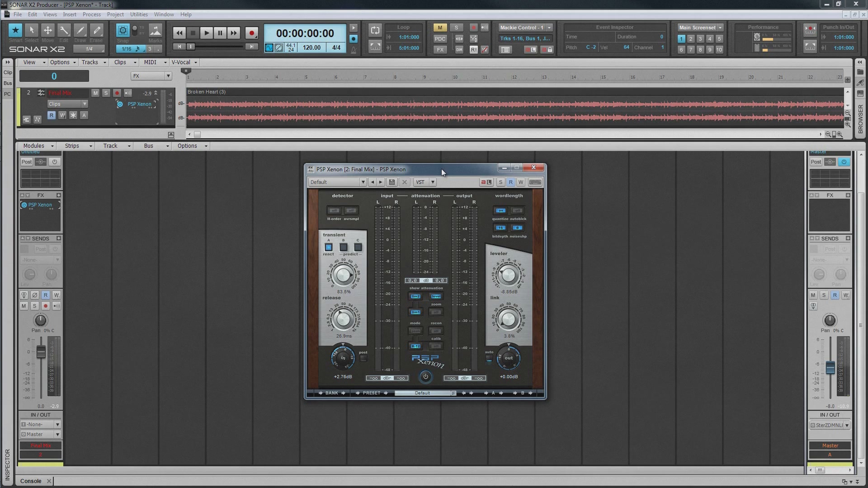The width and height of the screenshot is (868, 488).
Task: Open the File menu
Action: tap(18, 14)
